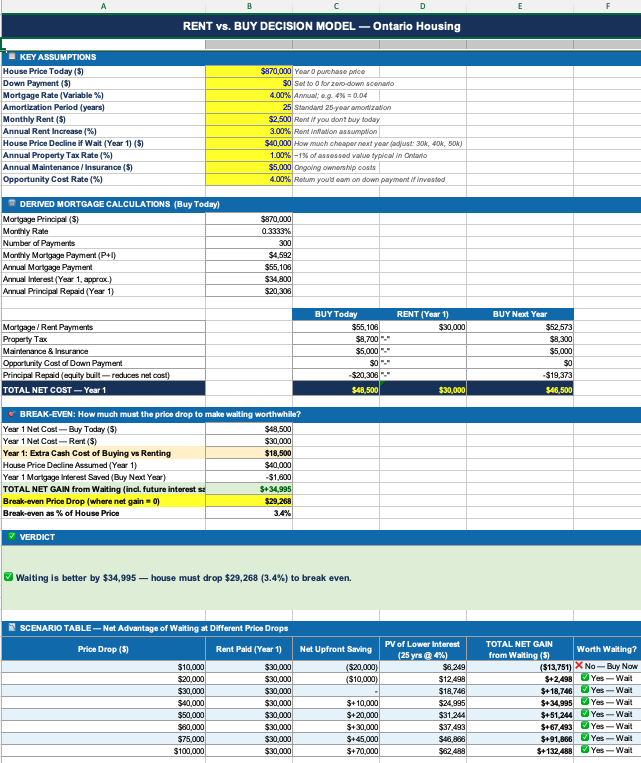Select Monthly Mortgage Payment value $4,592
The width and height of the screenshot is (641, 763).
pos(249,255)
